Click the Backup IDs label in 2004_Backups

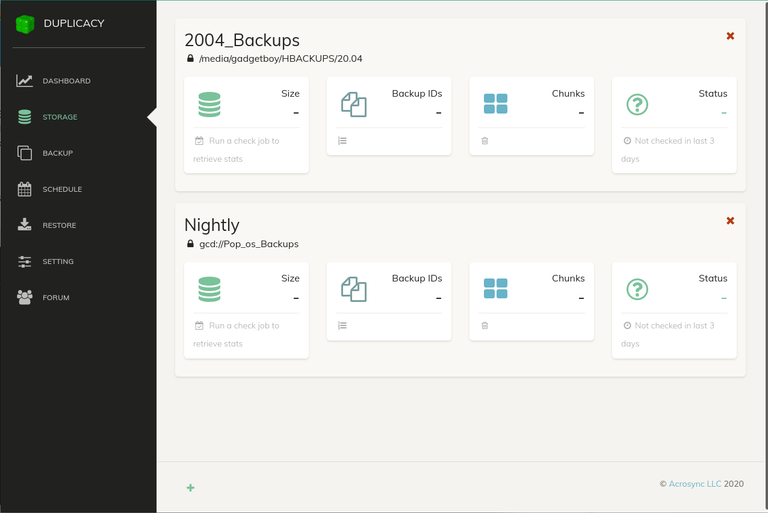[x=417, y=94]
